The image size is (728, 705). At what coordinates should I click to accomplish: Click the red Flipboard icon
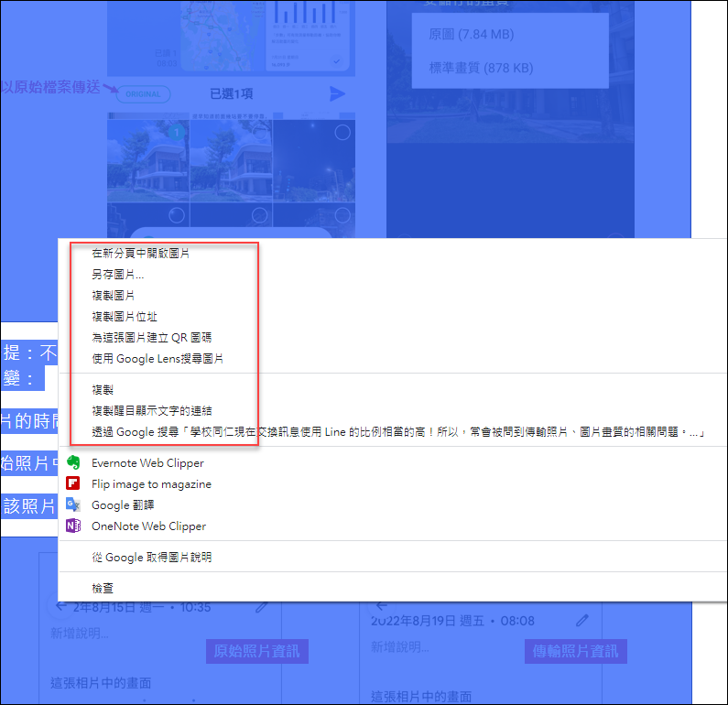point(73,483)
